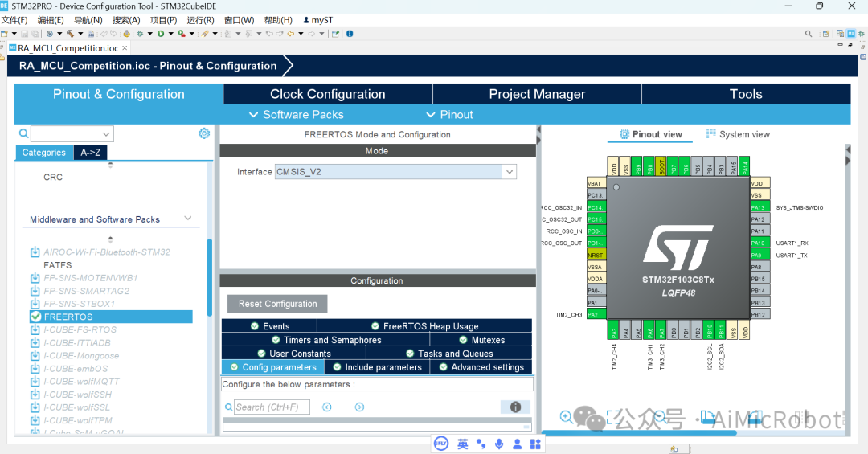Screen dimensions: 868x454
Task: Click the Reset Configuration button
Action: [x=277, y=304]
